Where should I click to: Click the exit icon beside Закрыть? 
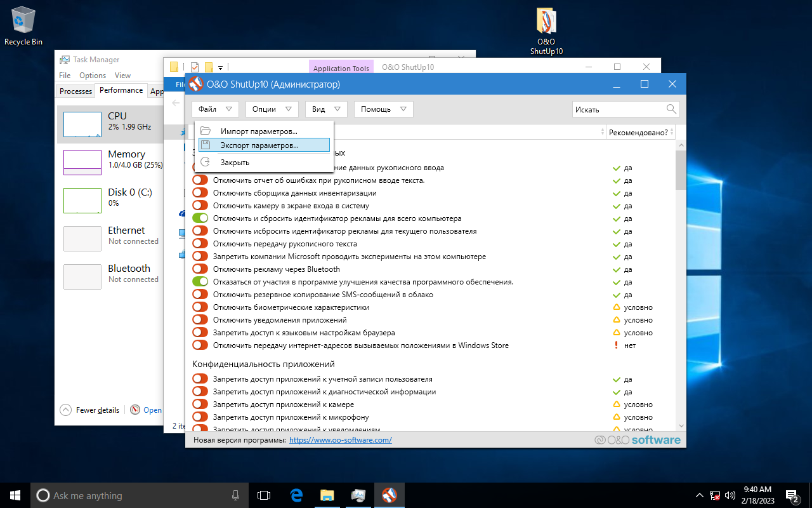click(x=206, y=162)
